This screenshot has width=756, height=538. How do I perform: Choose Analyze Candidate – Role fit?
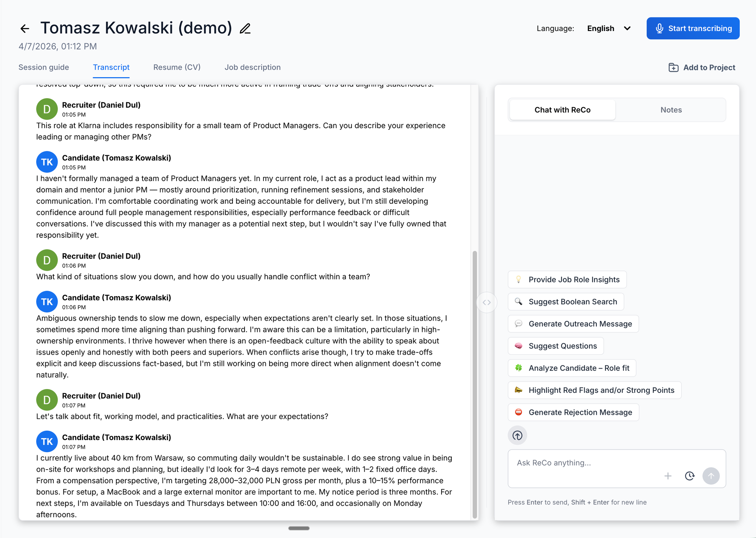pyautogui.click(x=572, y=368)
